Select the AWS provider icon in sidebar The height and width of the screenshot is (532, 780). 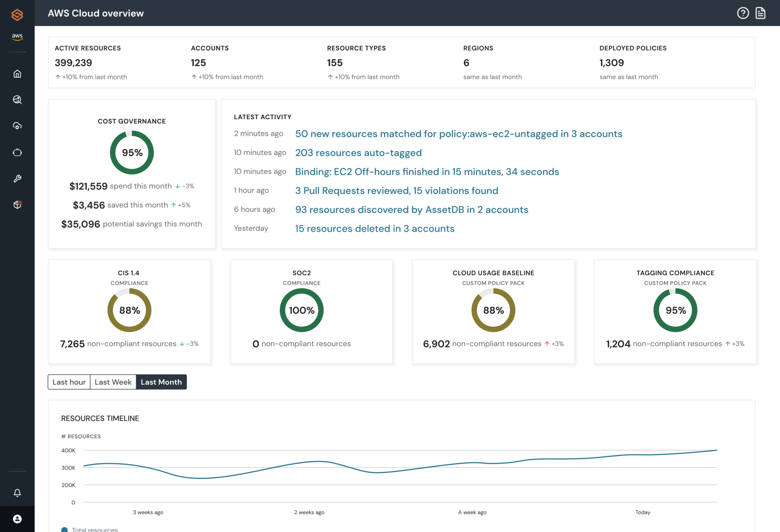click(17, 37)
